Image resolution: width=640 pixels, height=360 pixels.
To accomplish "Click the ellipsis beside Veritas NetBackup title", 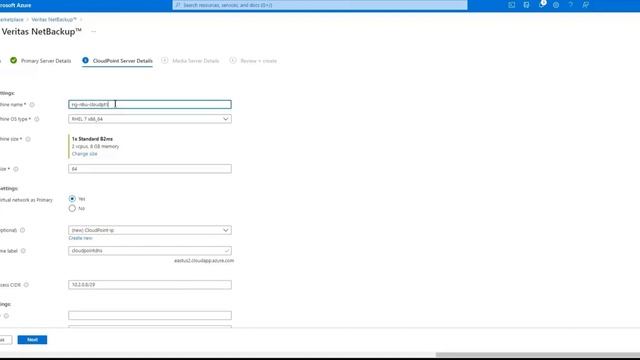I will point(93,31).
